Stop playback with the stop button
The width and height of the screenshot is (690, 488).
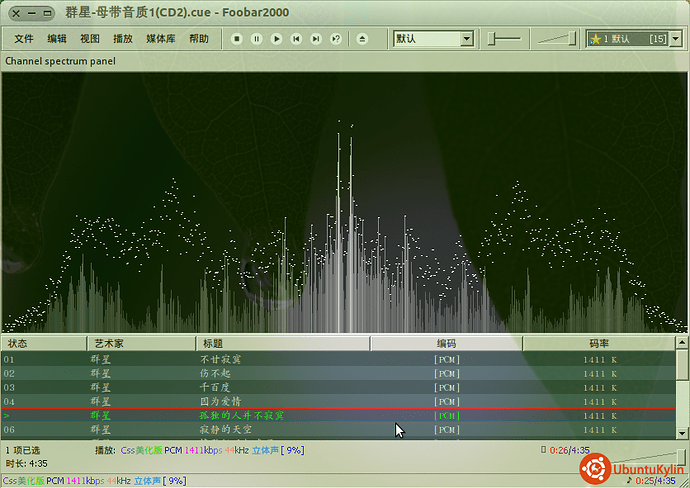coord(237,39)
